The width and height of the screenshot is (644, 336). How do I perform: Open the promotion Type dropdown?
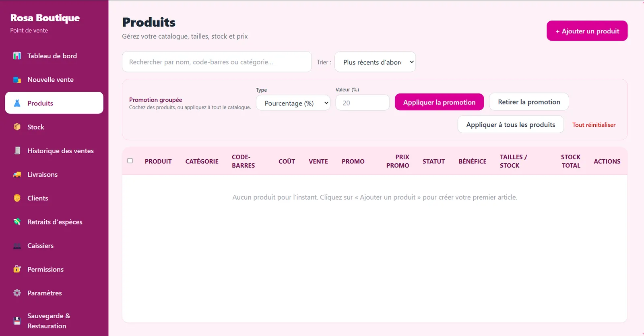tap(293, 103)
